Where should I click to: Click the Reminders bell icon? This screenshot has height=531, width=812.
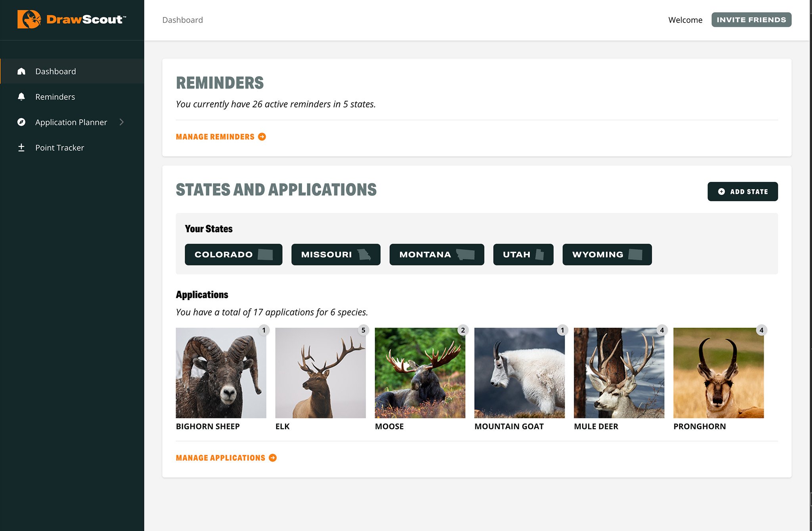[21, 97]
